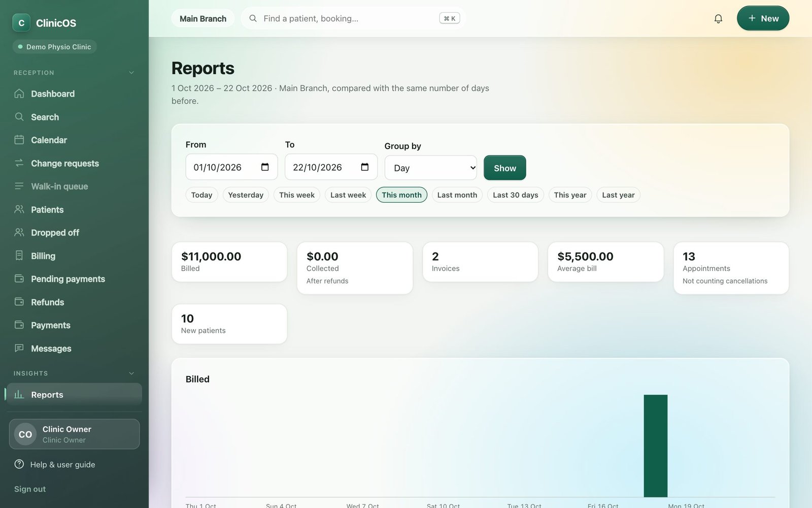This screenshot has height=508, width=812.
Task: Open the Clinic Owner profile card
Action: coord(74,434)
